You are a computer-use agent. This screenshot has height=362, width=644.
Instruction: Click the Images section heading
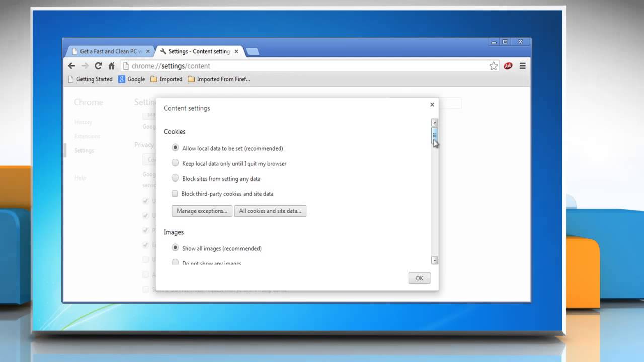click(174, 232)
